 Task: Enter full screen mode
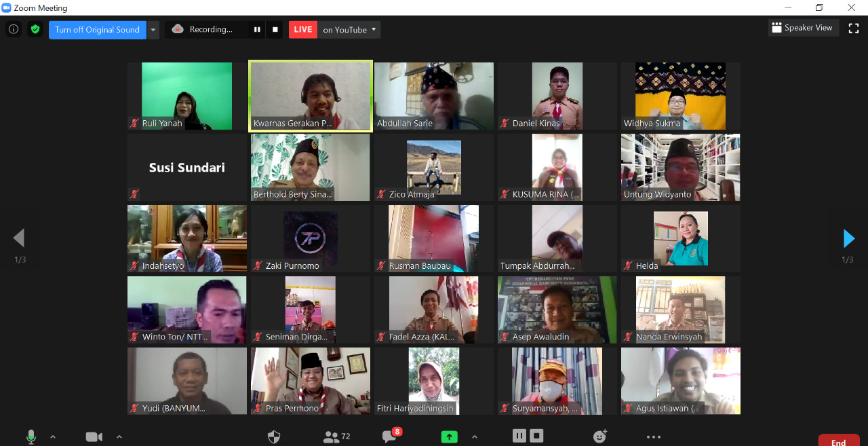point(854,29)
